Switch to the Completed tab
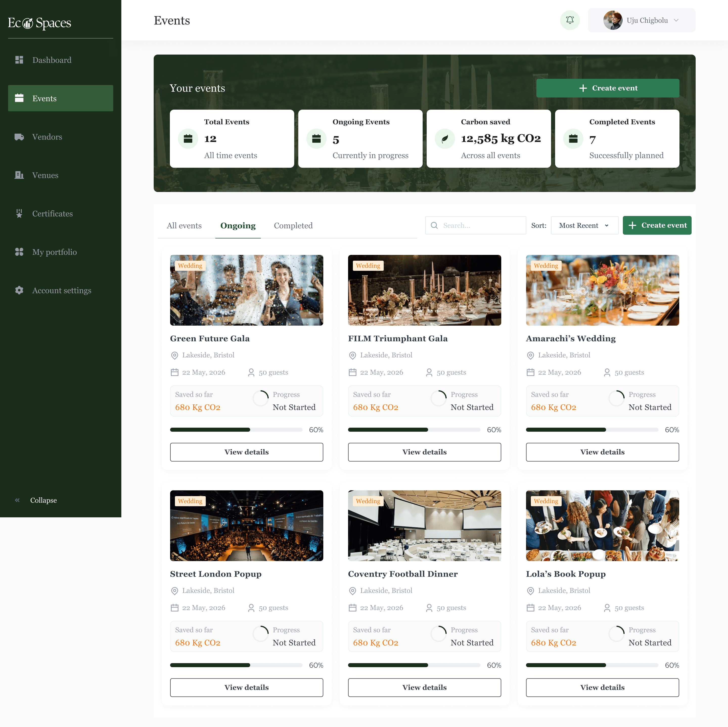 click(x=293, y=226)
